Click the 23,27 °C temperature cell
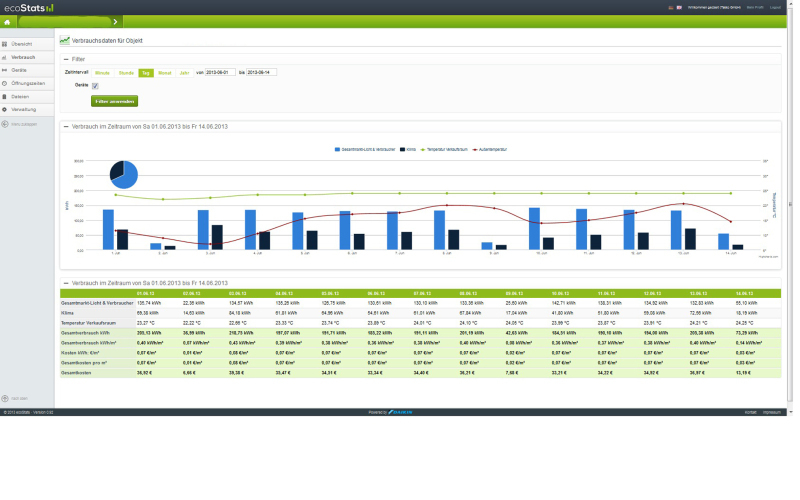The height and width of the screenshot is (500, 800). click(x=146, y=323)
